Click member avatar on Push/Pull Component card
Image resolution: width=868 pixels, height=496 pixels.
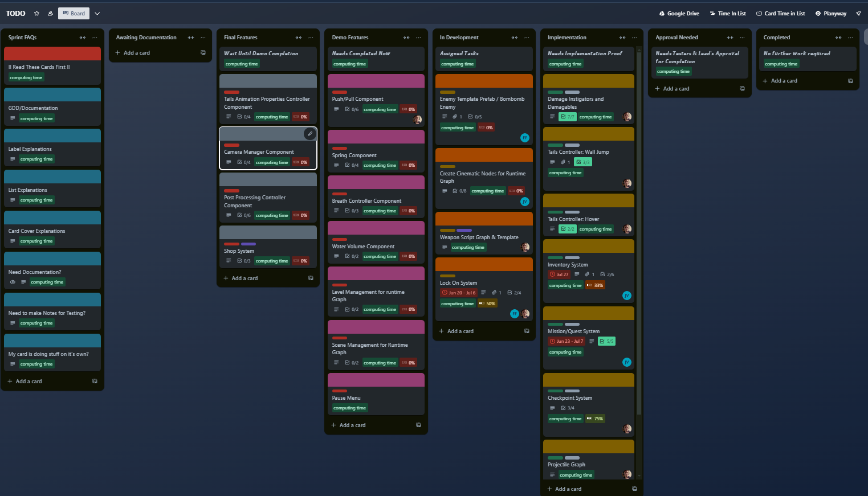[418, 120]
